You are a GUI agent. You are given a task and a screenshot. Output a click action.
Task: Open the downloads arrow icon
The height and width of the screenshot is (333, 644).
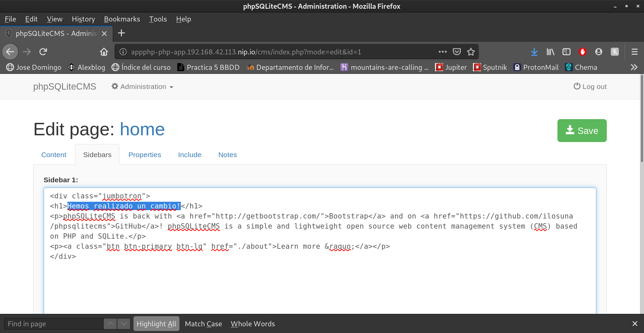tap(534, 52)
